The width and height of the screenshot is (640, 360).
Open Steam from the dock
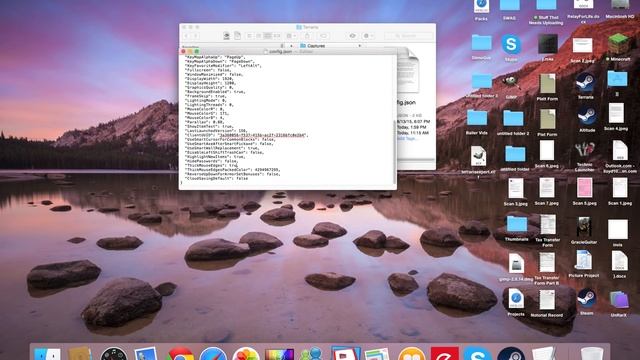tap(511, 353)
